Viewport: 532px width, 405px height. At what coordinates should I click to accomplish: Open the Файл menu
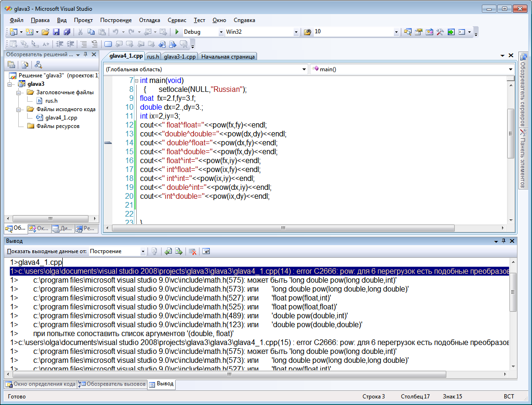(17, 20)
